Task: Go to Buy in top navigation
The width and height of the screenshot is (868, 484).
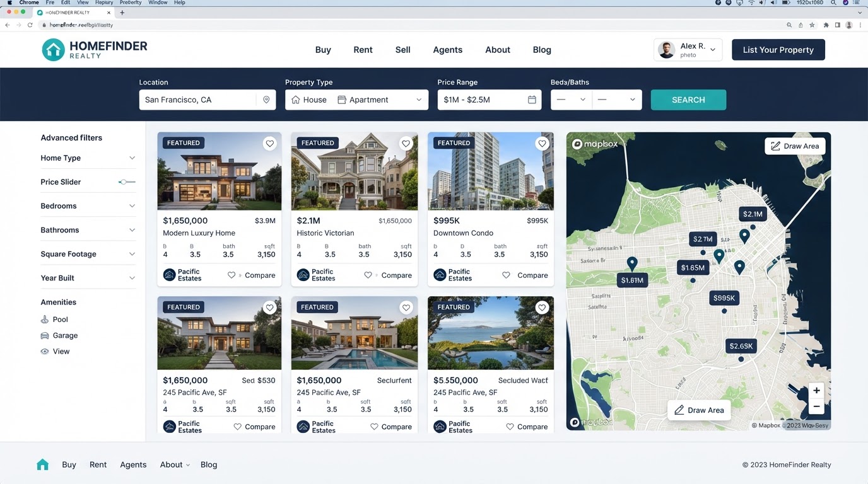Action: [323, 50]
